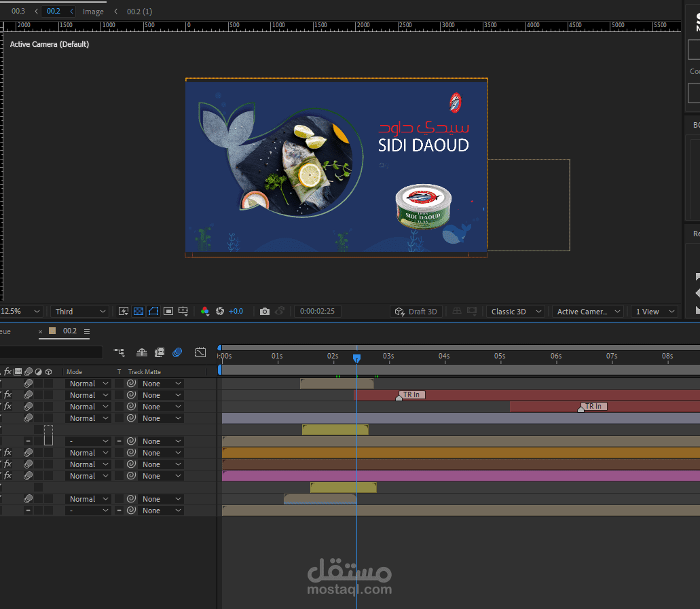
Task: Click the first TR In layer marker
Action: (x=411, y=394)
